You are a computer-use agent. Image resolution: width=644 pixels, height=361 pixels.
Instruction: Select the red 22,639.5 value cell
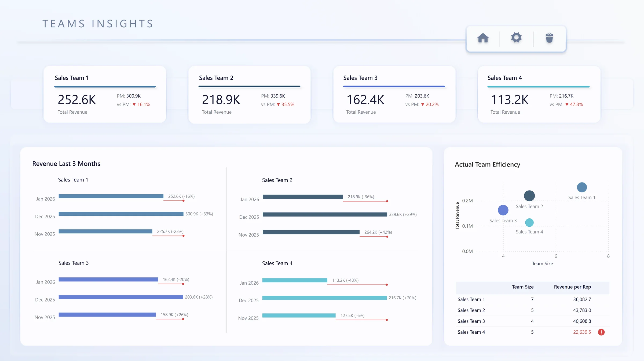tap(582, 332)
